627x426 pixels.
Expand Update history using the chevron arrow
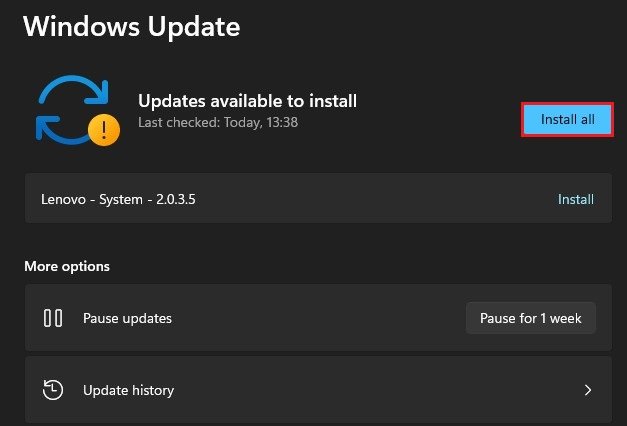[x=588, y=390]
